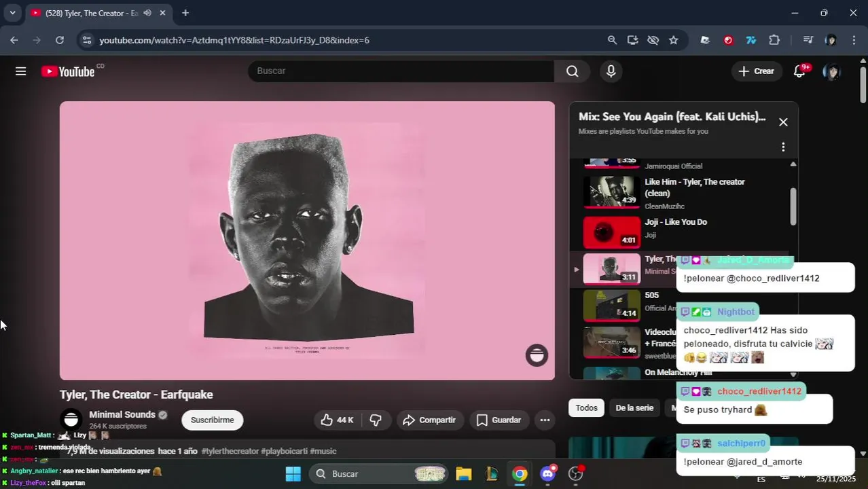Open Minimal Sounds channel name link
The image size is (868, 489).
122,415
